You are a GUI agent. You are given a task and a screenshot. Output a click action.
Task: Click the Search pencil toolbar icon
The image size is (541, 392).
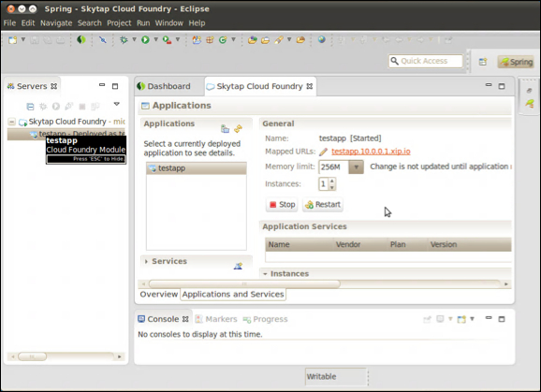click(279, 40)
